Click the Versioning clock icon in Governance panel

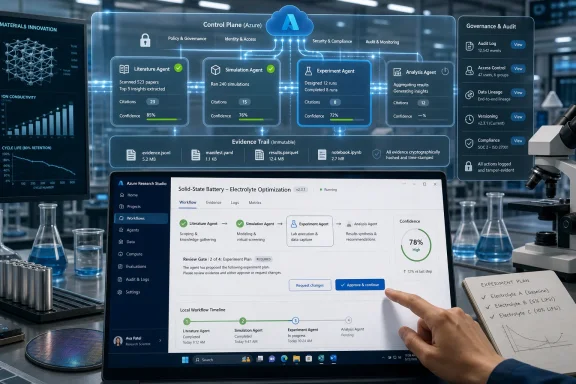469,119
